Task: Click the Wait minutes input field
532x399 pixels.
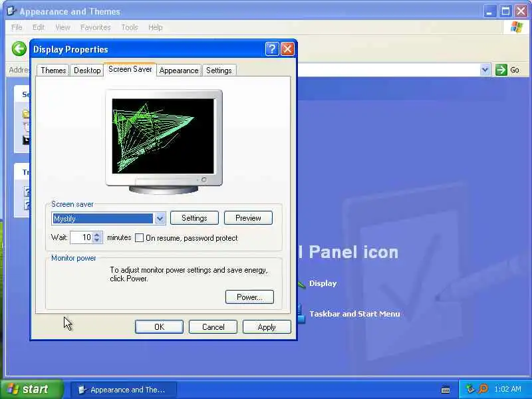Action: [x=81, y=237]
